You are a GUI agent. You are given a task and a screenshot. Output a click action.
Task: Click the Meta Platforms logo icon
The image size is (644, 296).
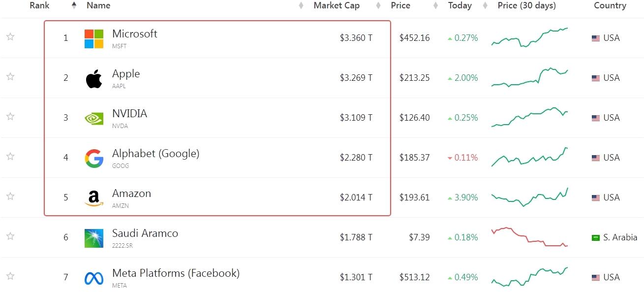(94, 278)
